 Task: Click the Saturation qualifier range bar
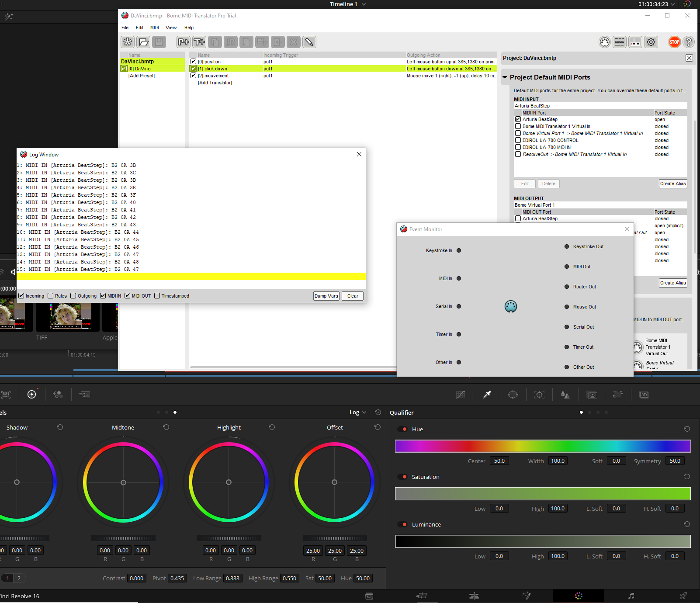coord(543,494)
